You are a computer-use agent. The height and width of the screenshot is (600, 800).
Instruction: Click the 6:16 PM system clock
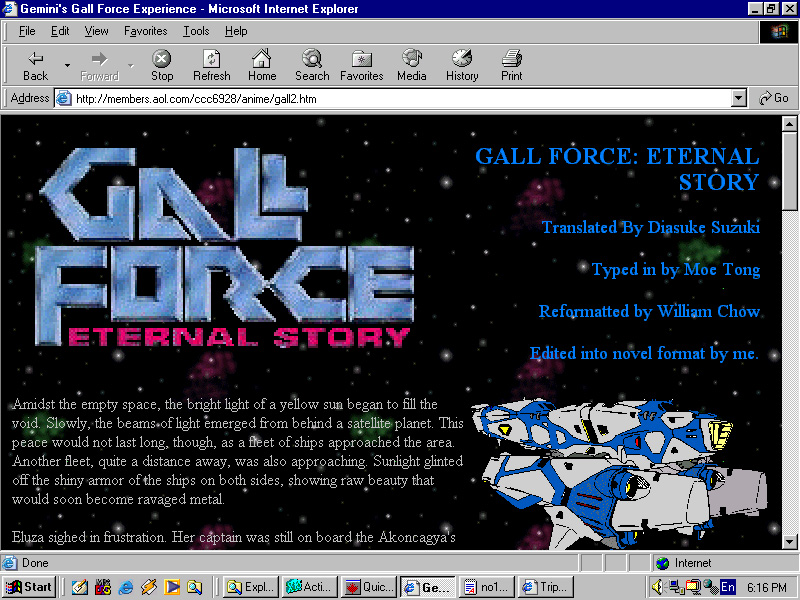coord(766,588)
